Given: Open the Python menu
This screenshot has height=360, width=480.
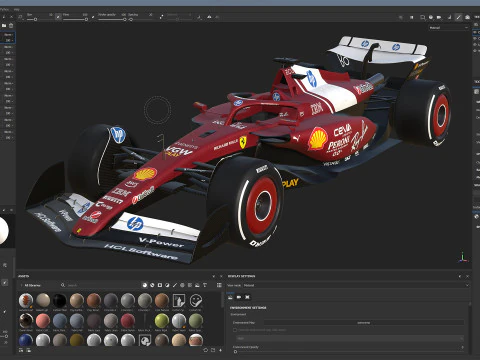Looking at the screenshot, I should click(4, 9).
